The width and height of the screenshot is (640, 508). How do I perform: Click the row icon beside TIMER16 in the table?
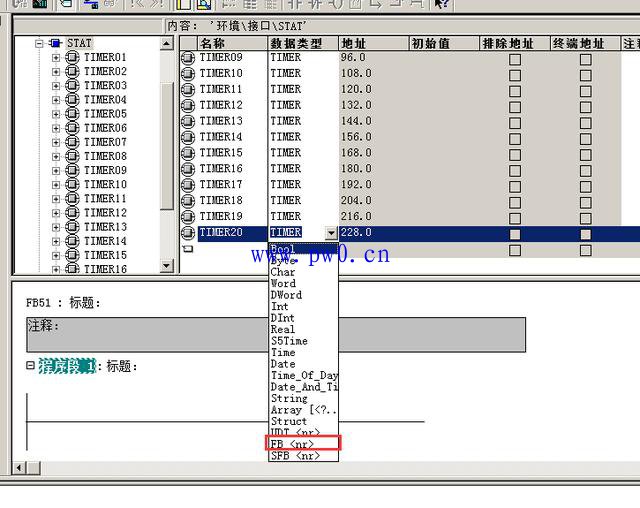tap(188, 169)
